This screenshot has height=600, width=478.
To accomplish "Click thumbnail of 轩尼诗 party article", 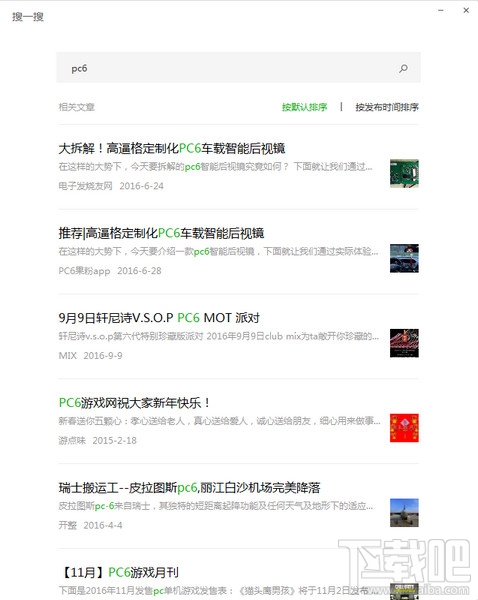I will click(x=404, y=343).
